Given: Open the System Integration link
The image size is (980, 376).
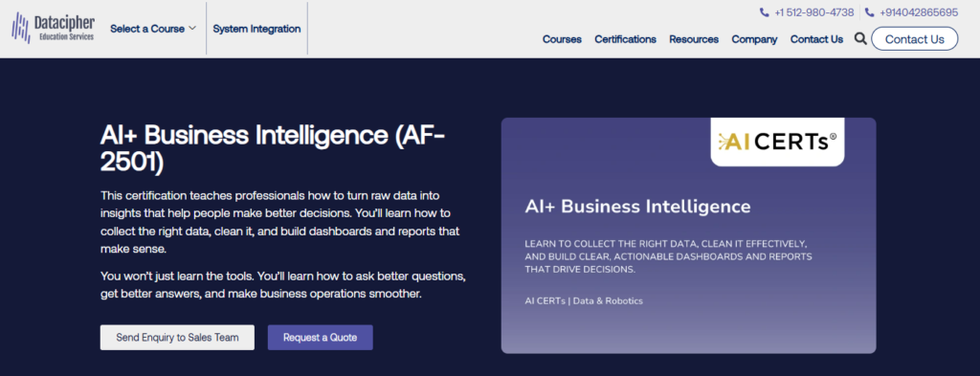Looking at the screenshot, I should click(256, 29).
